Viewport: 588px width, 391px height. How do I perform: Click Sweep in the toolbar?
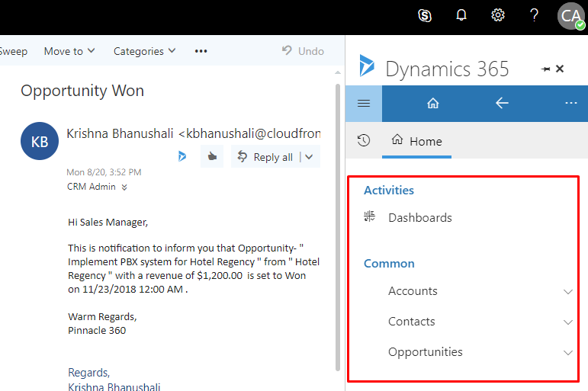coord(14,51)
